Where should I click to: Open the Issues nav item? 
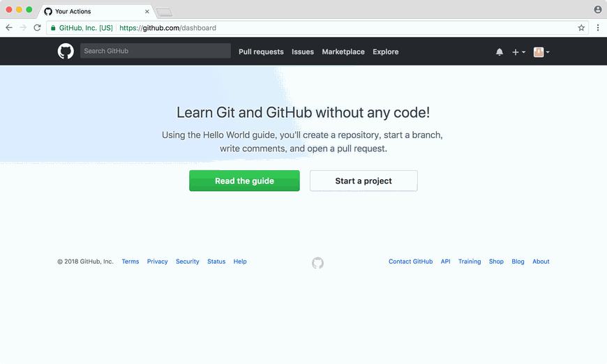coord(303,52)
